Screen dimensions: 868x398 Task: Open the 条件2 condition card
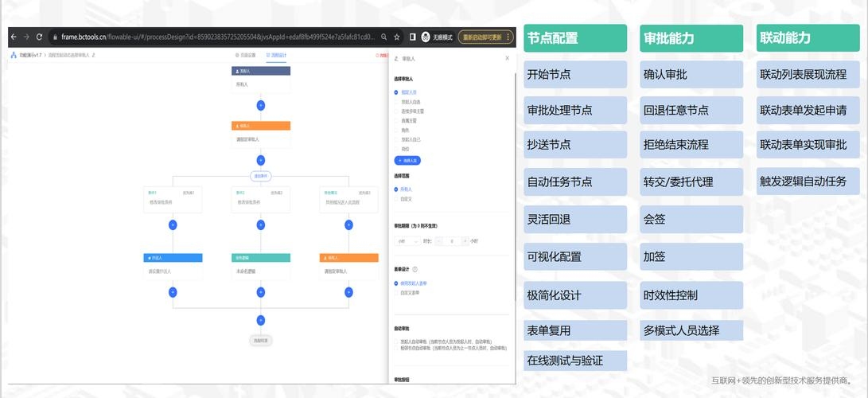[261, 199]
